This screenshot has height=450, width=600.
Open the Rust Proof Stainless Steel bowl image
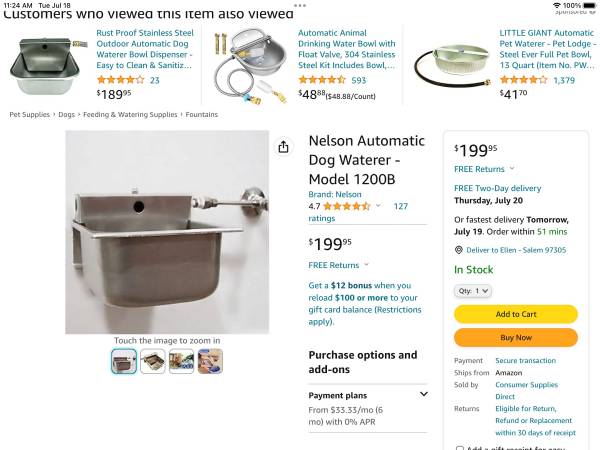pos(46,66)
